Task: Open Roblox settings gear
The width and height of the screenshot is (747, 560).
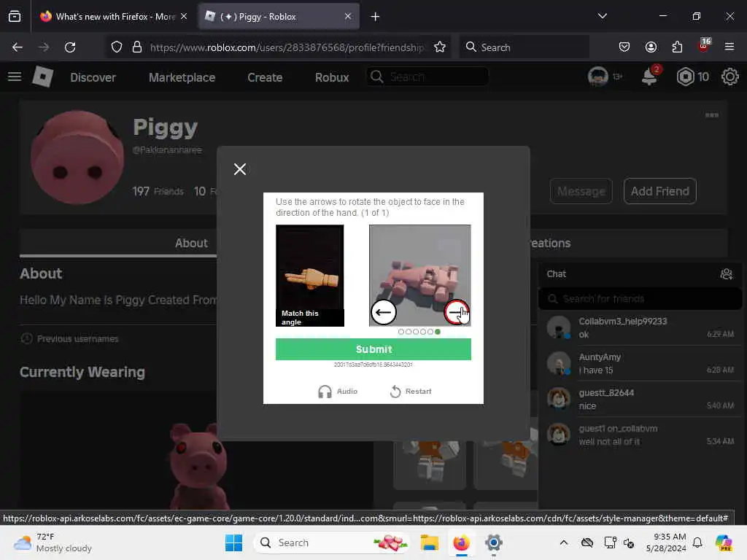Action: pos(729,77)
